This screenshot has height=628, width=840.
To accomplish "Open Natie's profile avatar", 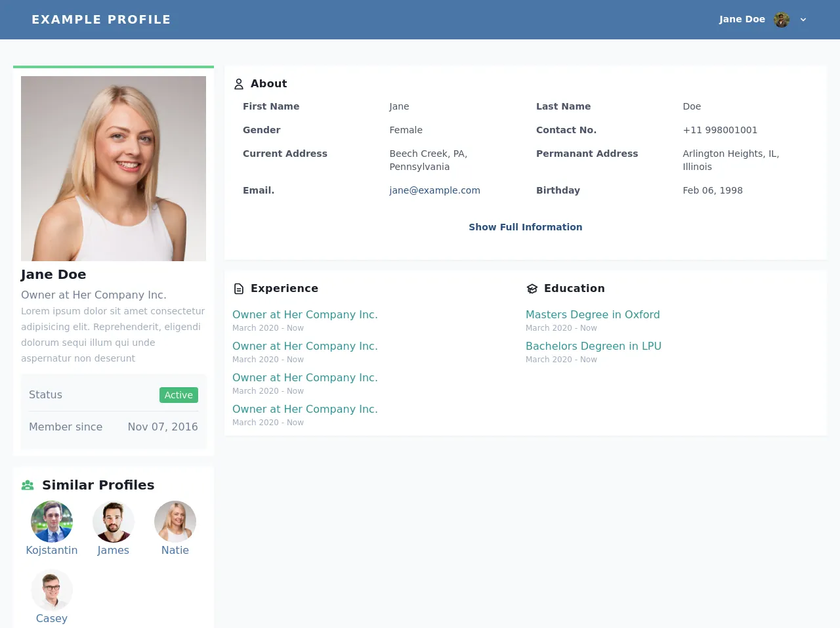I will pos(175,522).
